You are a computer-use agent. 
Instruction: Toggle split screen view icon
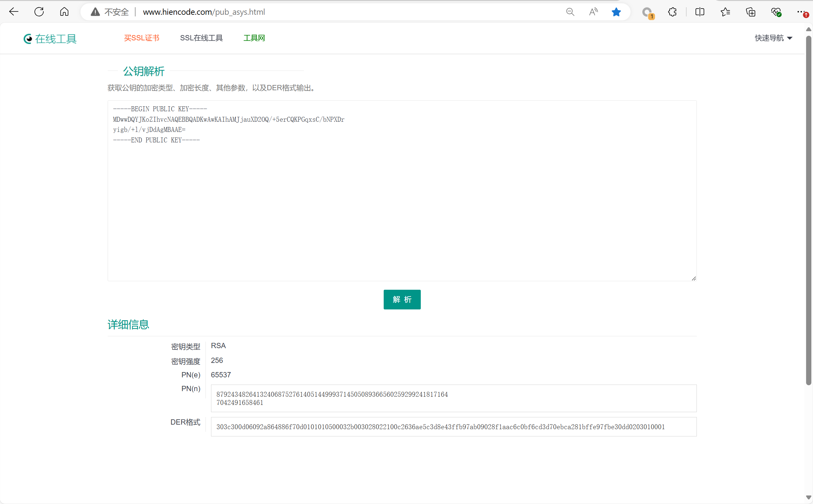pos(700,12)
